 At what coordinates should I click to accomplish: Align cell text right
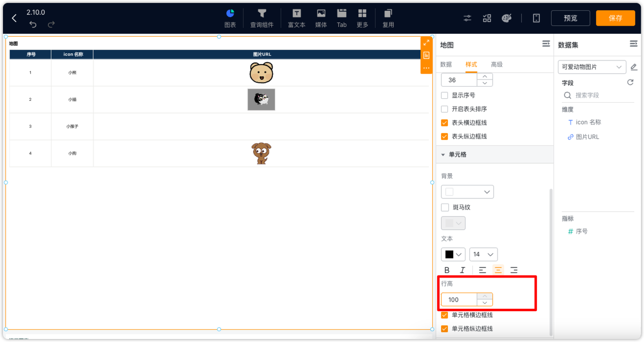(514, 270)
